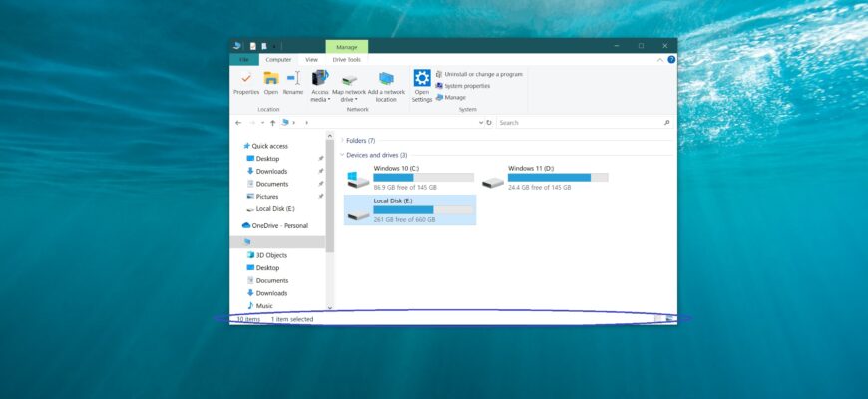The width and height of the screenshot is (868, 399).
Task: Click the green Manage contextual tab
Action: tap(347, 47)
